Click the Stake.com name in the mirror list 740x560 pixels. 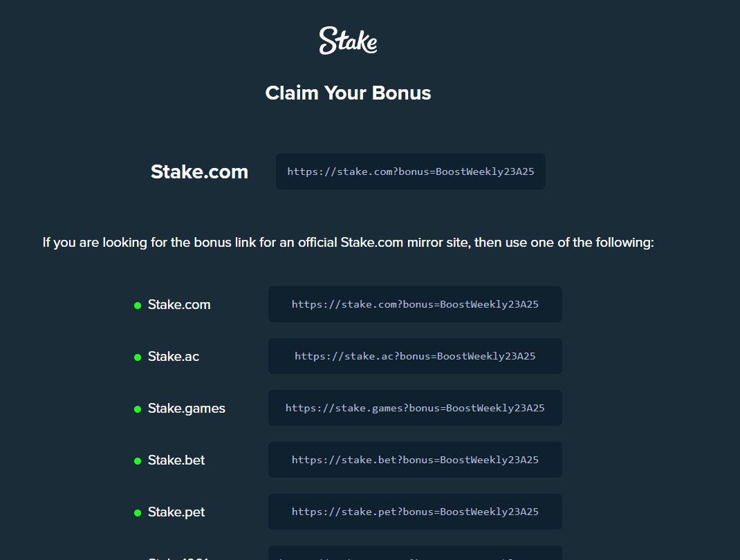179,305
